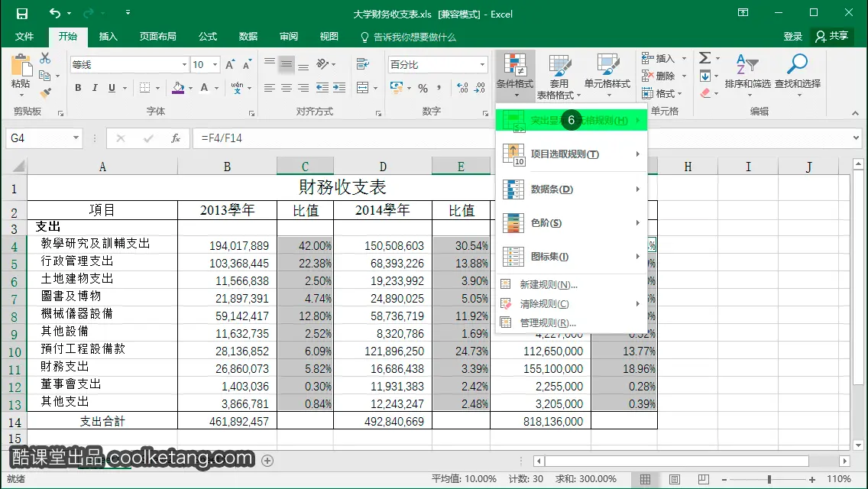Apply fill color from paint bucket
The image size is (868, 489).
[178, 88]
